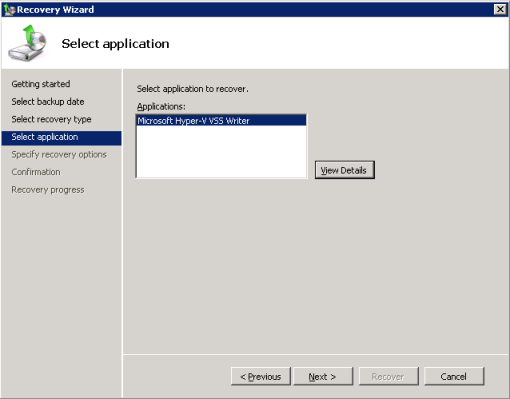Click the Select application page heading
The width and height of the screenshot is (510, 399).
[x=115, y=44]
